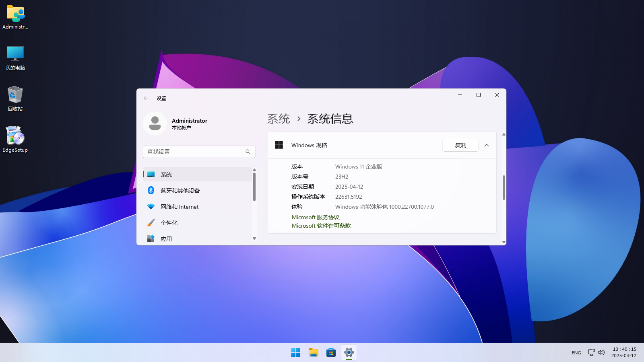644x362 pixels.
Task: Click the Windows 11 企业版 value
Action: 359,167
